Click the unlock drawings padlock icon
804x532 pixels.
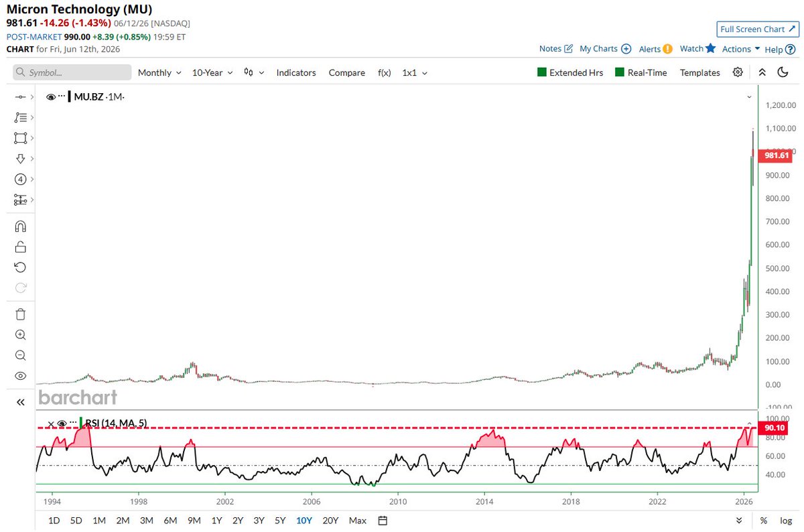pyautogui.click(x=20, y=247)
